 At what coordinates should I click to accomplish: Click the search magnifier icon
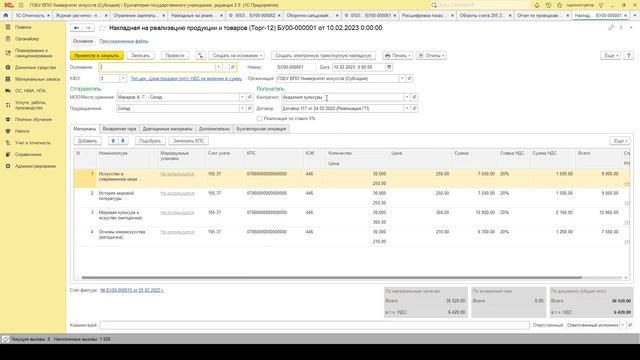pyautogui.click(x=434, y=5)
